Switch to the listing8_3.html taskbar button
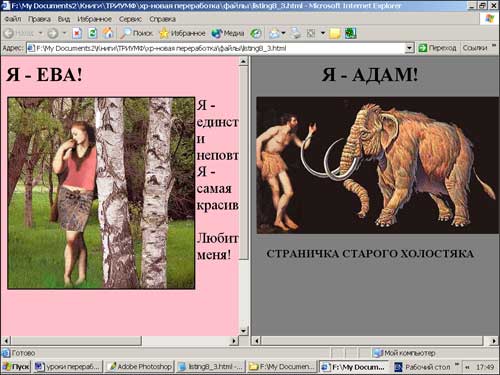Image resolution: width=500 pixels, height=375 pixels. pyautogui.click(x=211, y=367)
